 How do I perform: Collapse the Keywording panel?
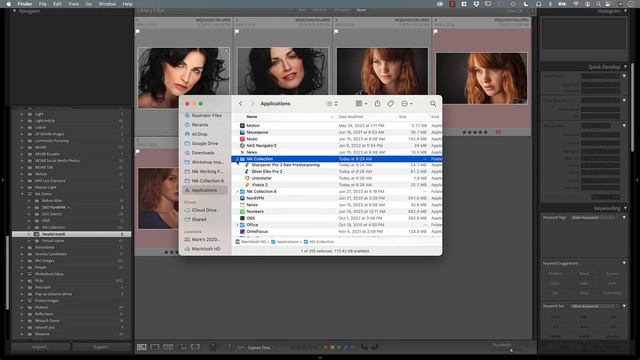tap(624, 209)
